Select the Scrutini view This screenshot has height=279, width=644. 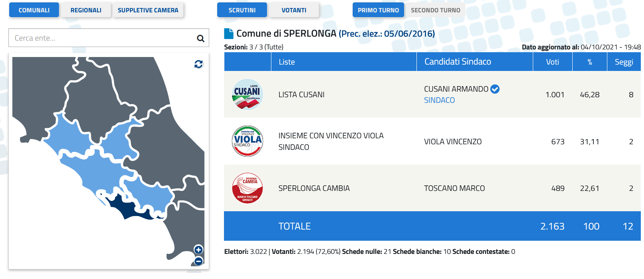click(242, 10)
